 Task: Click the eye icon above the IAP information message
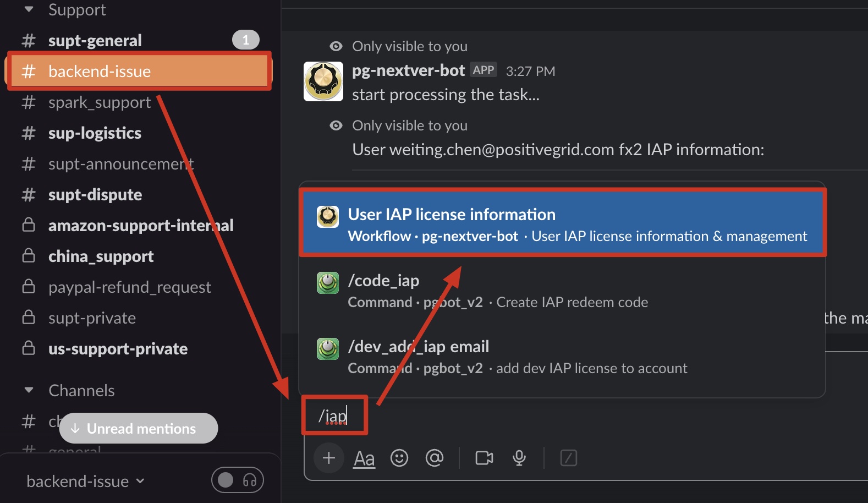pyautogui.click(x=336, y=125)
